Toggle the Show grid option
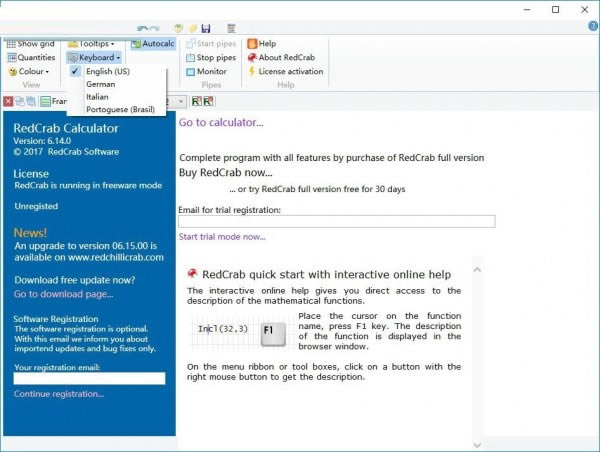This screenshot has width=600, height=452. (30, 44)
